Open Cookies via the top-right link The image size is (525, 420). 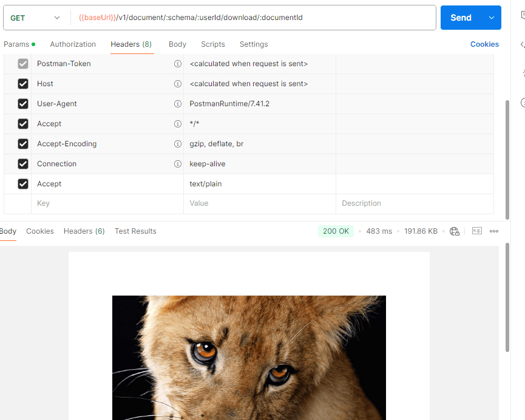[484, 44]
